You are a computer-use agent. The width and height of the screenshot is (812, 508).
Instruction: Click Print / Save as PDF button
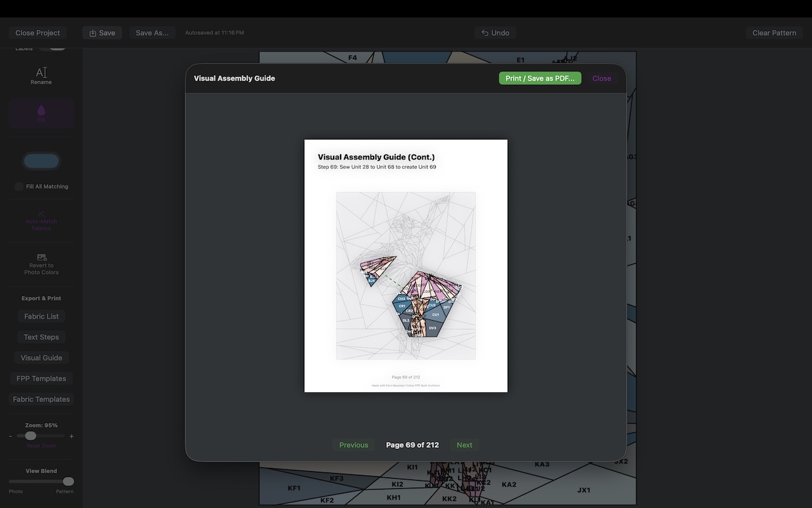(540, 78)
